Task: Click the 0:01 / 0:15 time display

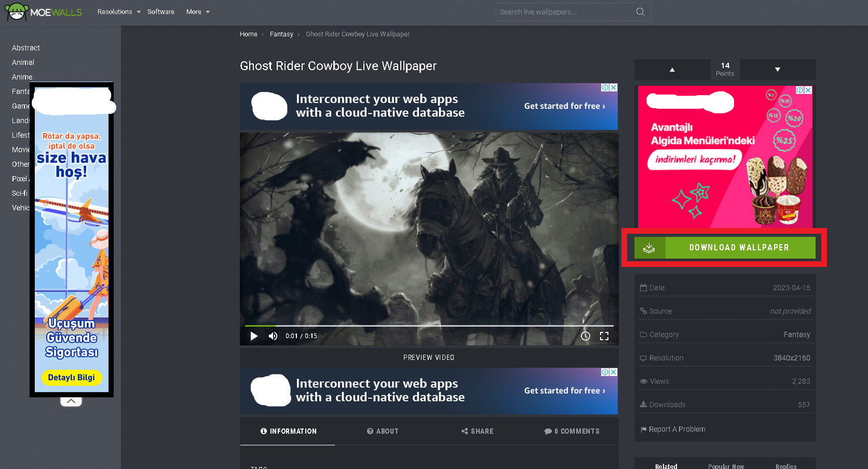Action: tap(301, 336)
